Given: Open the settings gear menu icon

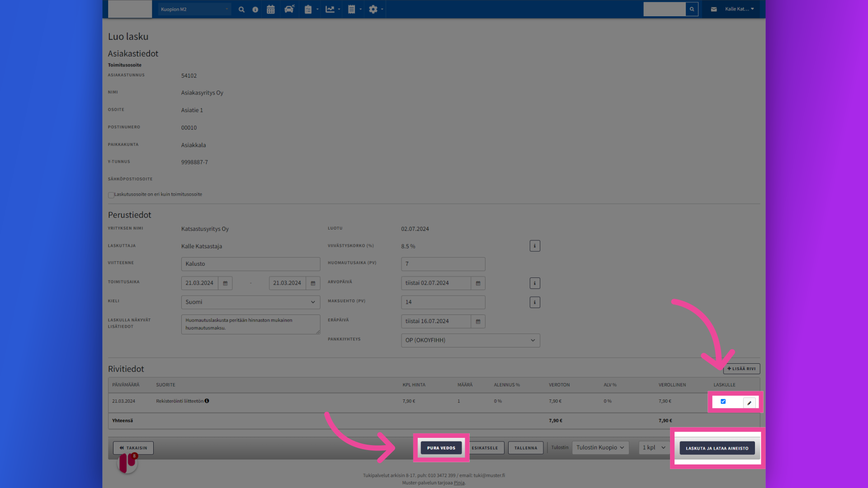Looking at the screenshot, I should pyautogui.click(x=376, y=9).
